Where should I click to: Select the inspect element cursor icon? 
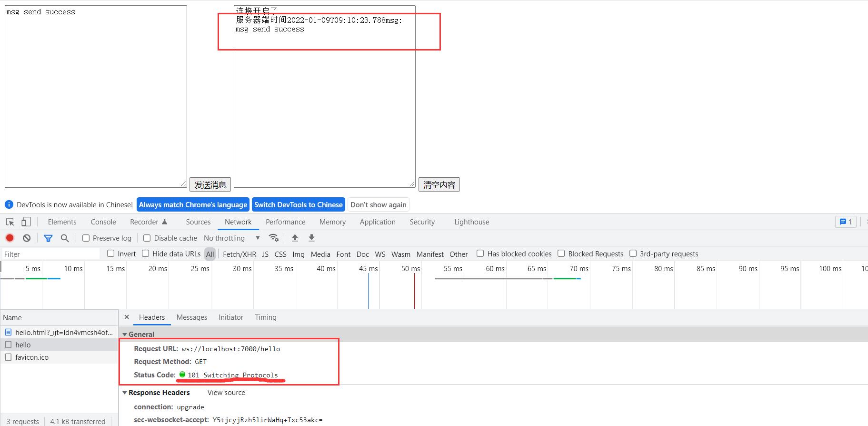[10, 222]
